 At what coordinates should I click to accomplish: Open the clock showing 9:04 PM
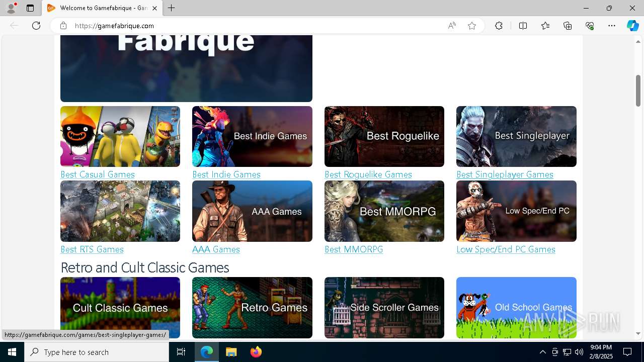point(601,352)
